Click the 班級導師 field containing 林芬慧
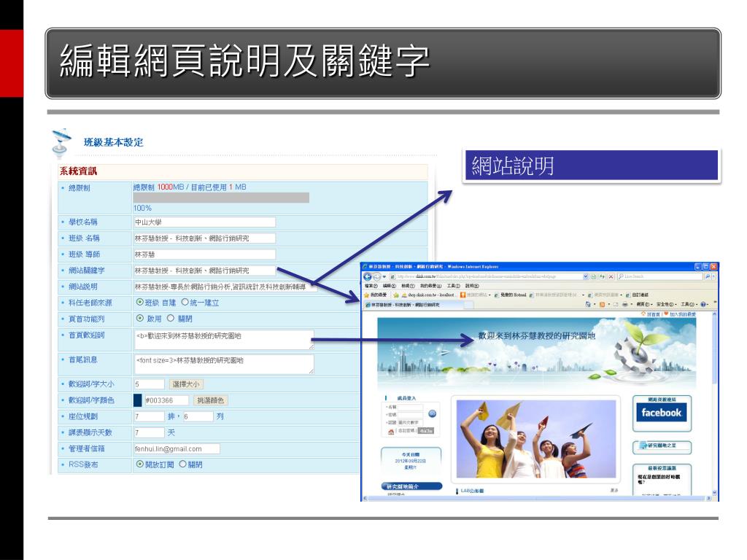This screenshot has width=747, height=560. click(x=204, y=254)
